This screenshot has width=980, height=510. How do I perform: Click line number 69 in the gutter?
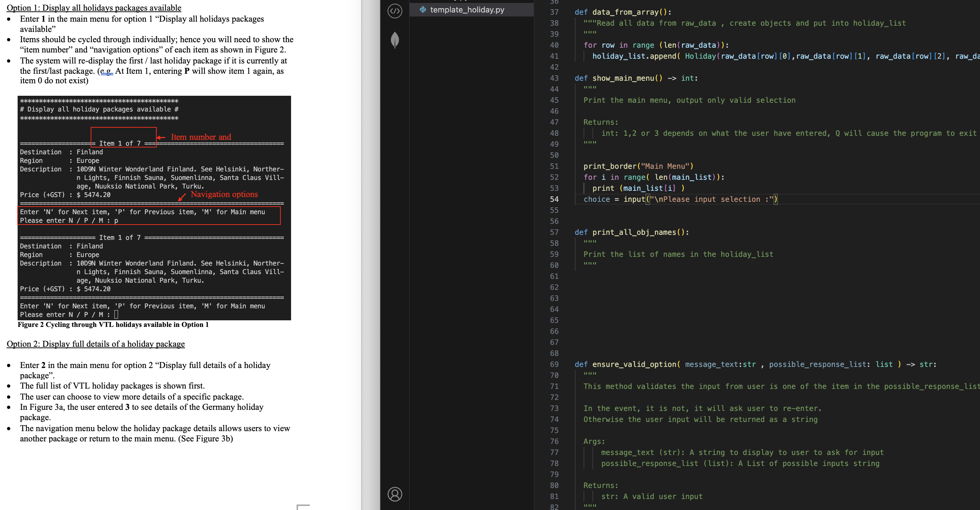pos(554,364)
